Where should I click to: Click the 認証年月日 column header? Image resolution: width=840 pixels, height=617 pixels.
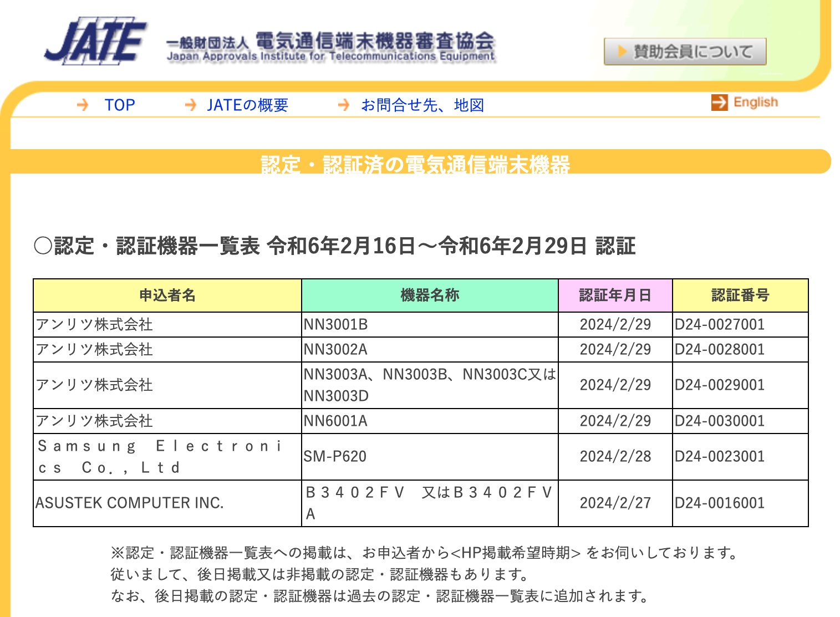pyautogui.click(x=615, y=295)
